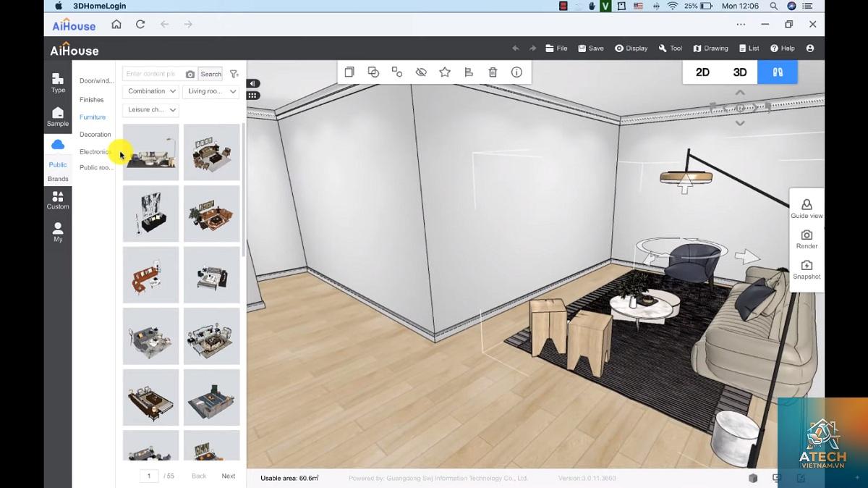The width and height of the screenshot is (868, 488).
Task: Copy the selected object via toolbar
Action: click(x=349, y=72)
